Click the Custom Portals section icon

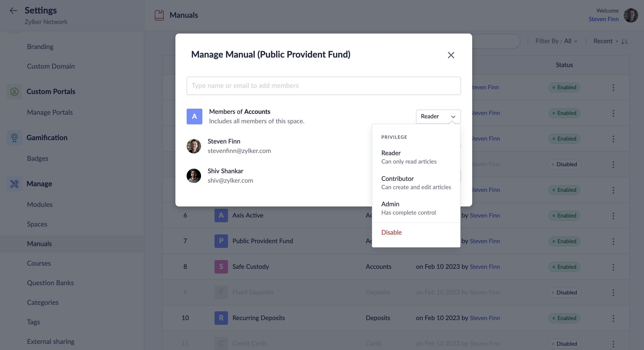point(14,92)
